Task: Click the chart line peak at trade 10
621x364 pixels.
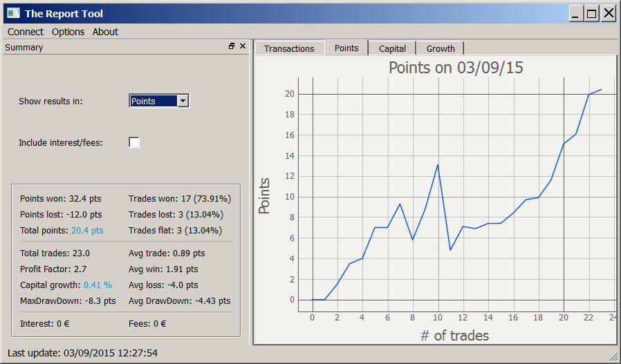Action: (x=438, y=165)
